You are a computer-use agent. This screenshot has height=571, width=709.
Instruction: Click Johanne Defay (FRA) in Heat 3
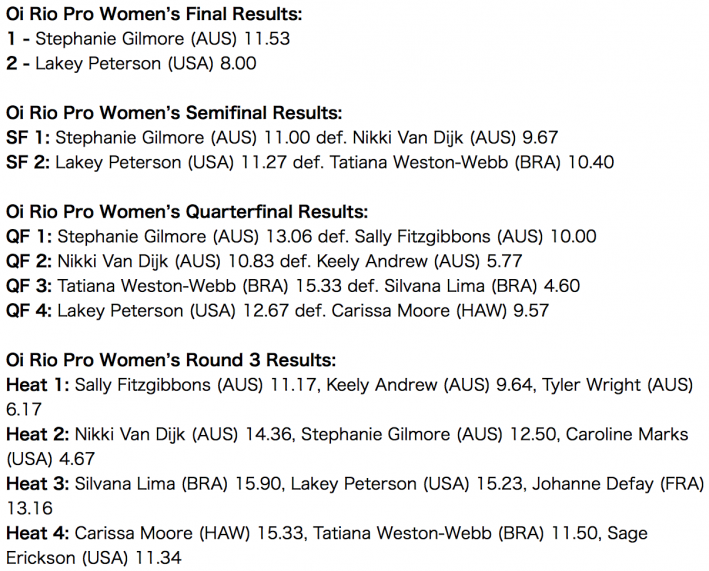pyautogui.click(x=618, y=484)
